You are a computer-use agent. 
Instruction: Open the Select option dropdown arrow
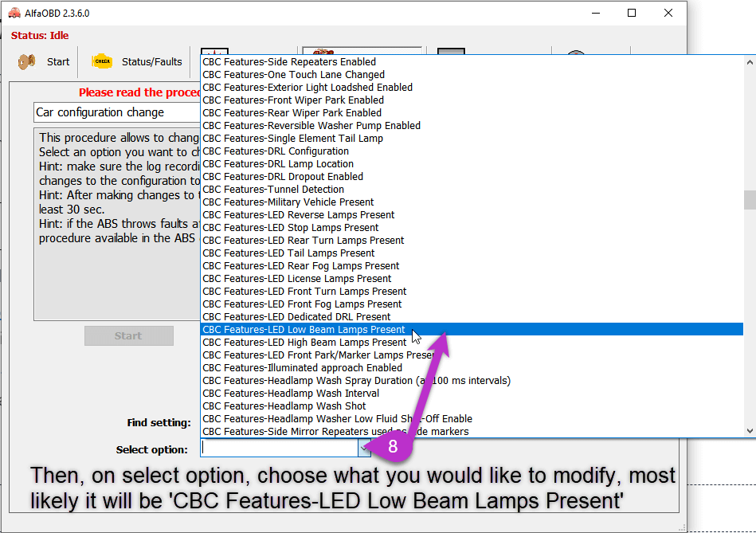tap(364, 448)
